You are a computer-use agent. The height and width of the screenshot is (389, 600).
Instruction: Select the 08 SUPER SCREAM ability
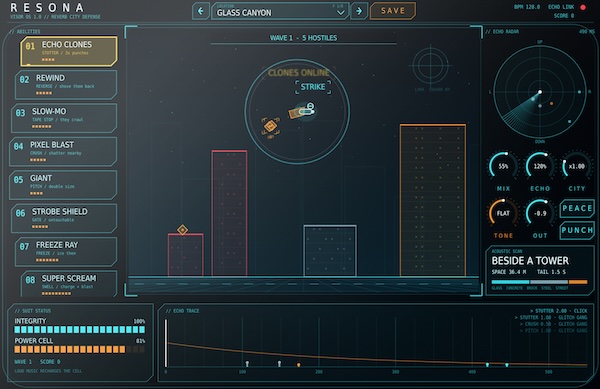point(69,284)
